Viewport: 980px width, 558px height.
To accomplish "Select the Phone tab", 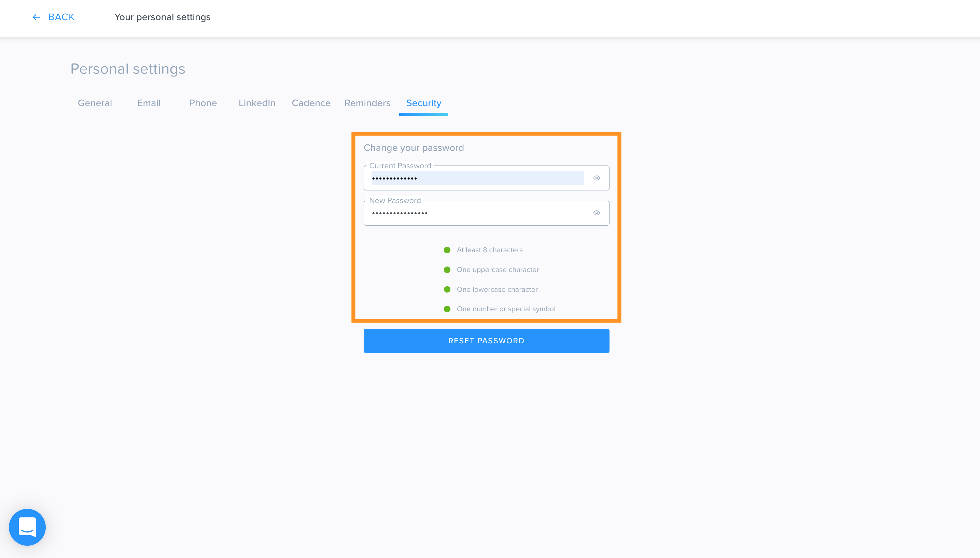I will [203, 103].
